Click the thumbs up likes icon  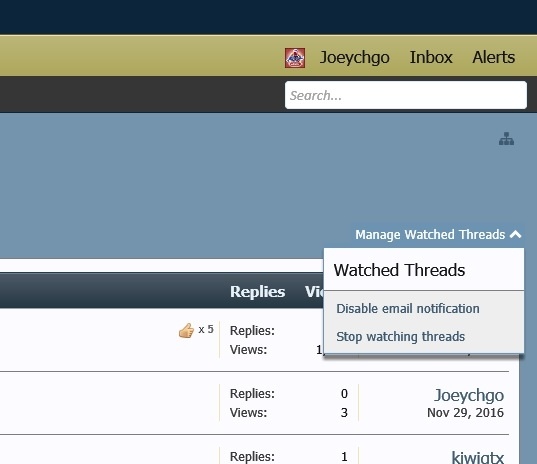point(186,330)
